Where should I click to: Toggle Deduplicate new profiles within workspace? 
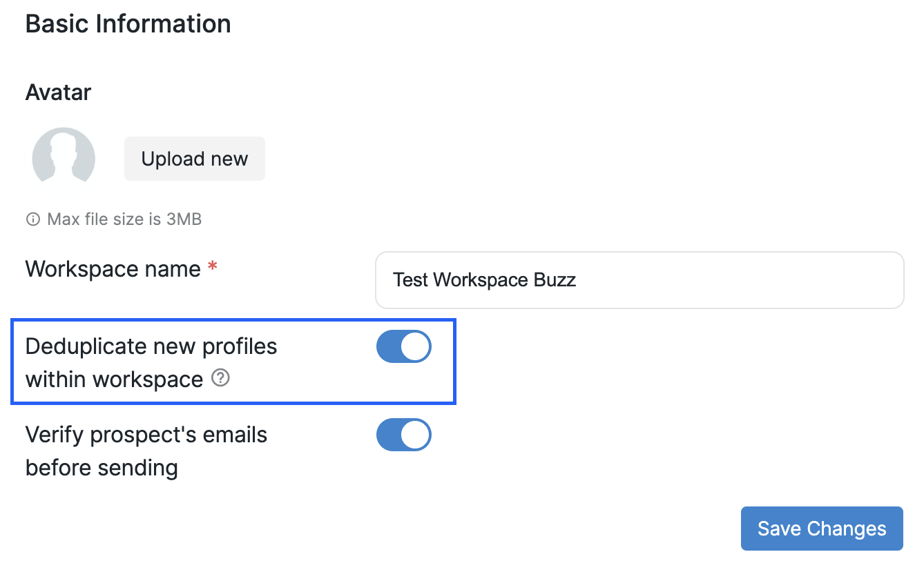pyautogui.click(x=403, y=346)
